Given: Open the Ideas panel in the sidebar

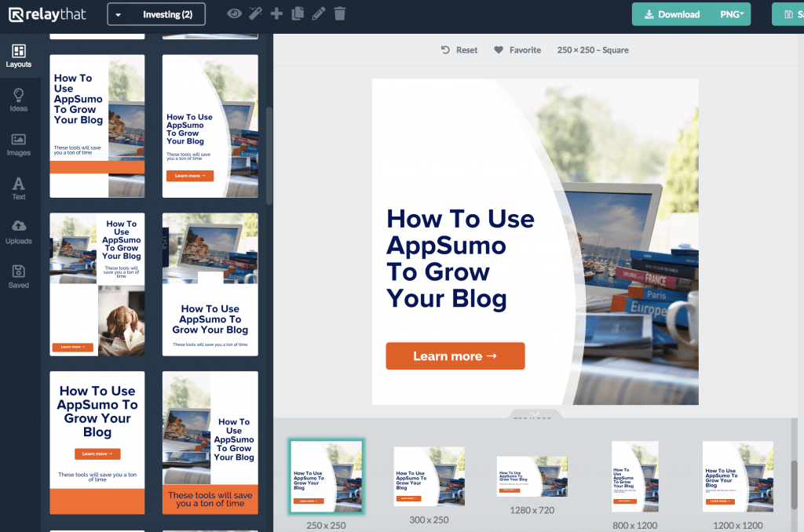Looking at the screenshot, I should [x=18, y=100].
